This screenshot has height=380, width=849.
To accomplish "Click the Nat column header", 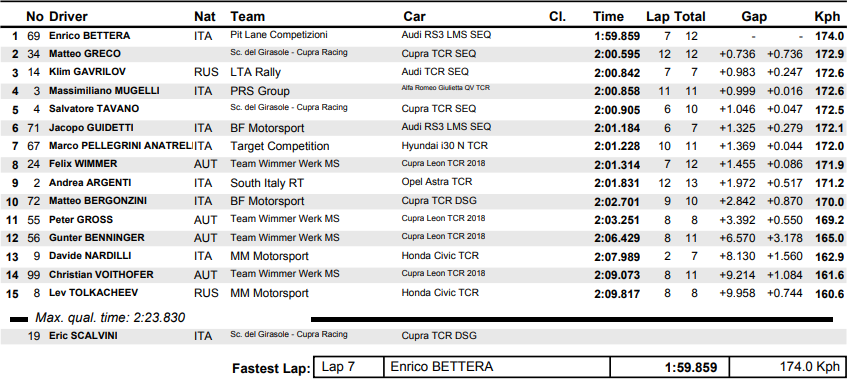I will pos(205,17).
